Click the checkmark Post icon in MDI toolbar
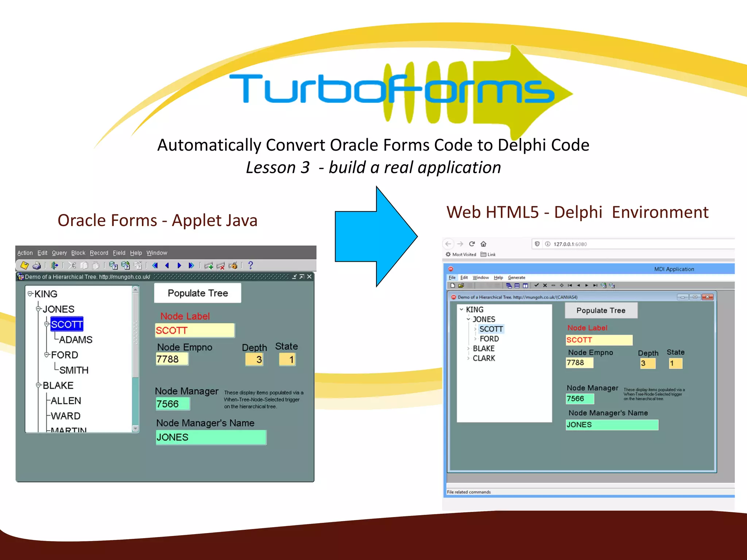The height and width of the screenshot is (560, 747). pos(537,285)
